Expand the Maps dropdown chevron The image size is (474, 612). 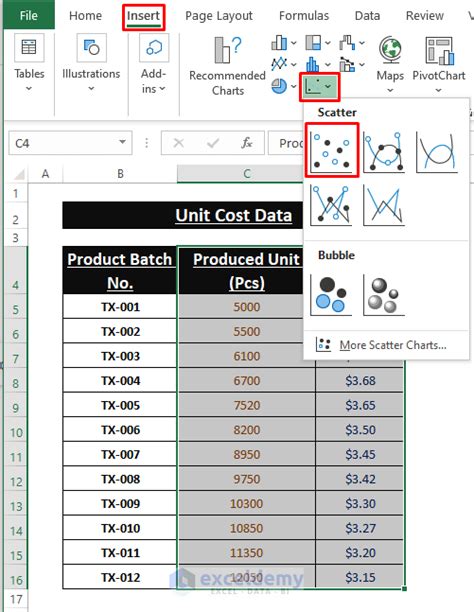390,90
